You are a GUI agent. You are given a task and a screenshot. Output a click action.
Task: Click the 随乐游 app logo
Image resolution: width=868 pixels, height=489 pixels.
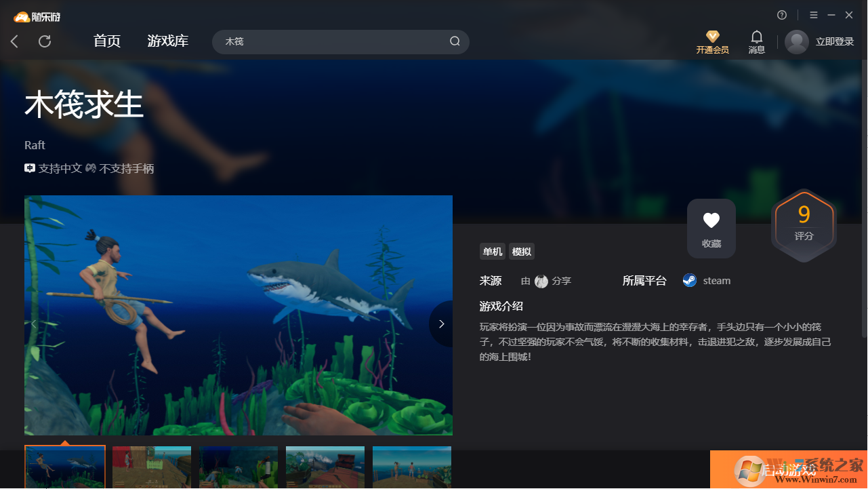tap(37, 16)
